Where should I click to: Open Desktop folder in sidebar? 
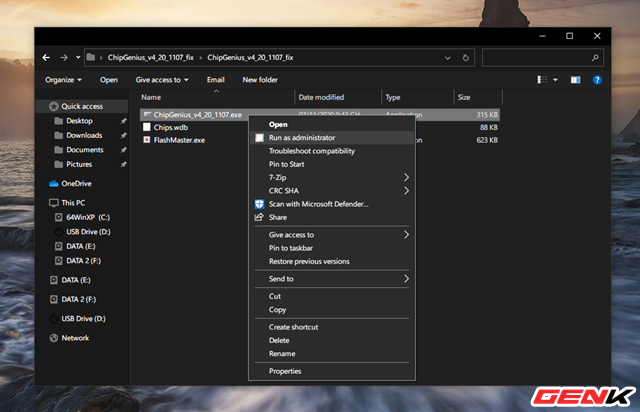pyautogui.click(x=79, y=121)
